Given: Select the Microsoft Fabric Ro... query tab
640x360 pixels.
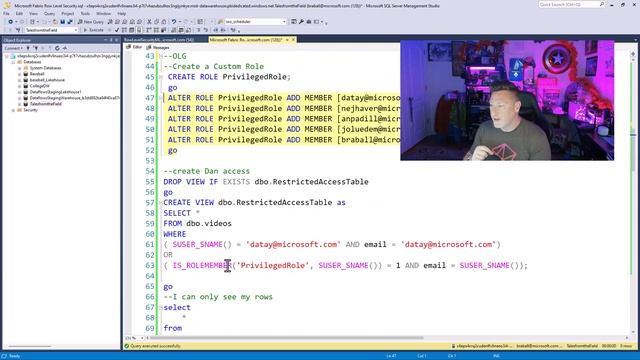Looking at the screenshot, I should click(246, 40).
